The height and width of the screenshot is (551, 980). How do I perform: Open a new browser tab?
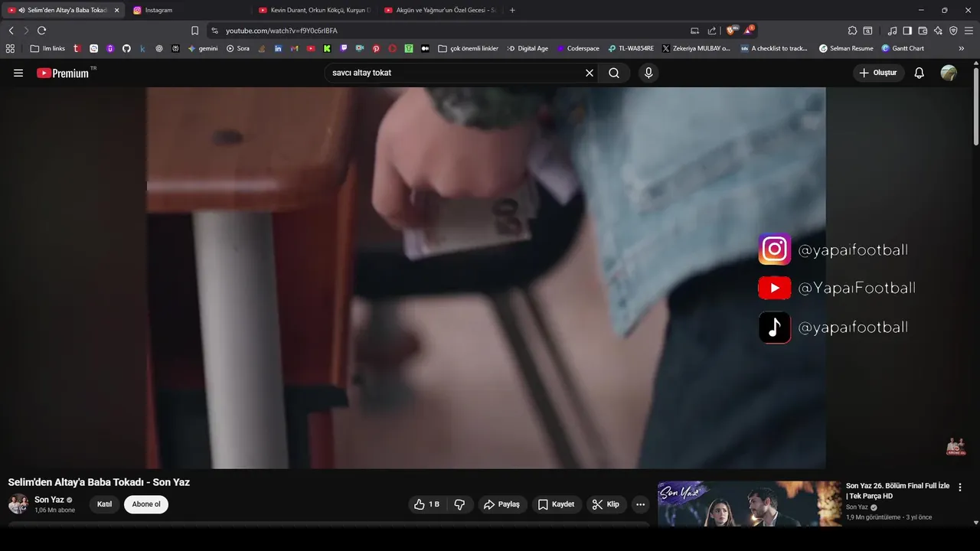coord(512,10)
